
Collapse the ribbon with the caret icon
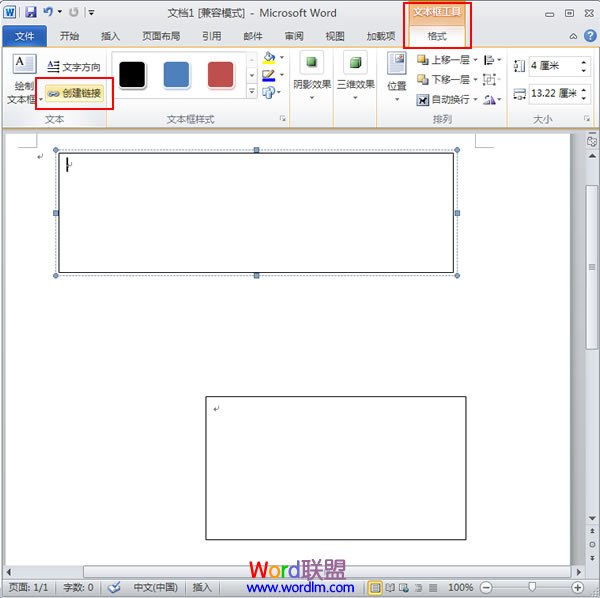573,36
